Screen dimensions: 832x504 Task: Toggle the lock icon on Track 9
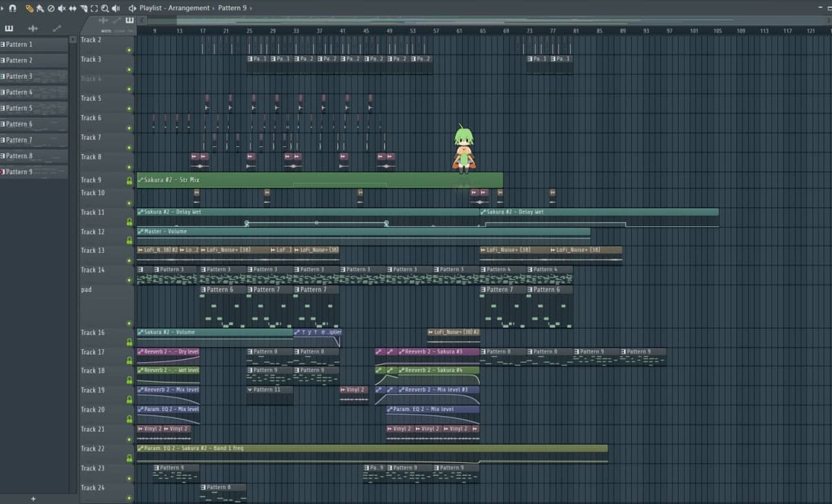coord(129,181)
